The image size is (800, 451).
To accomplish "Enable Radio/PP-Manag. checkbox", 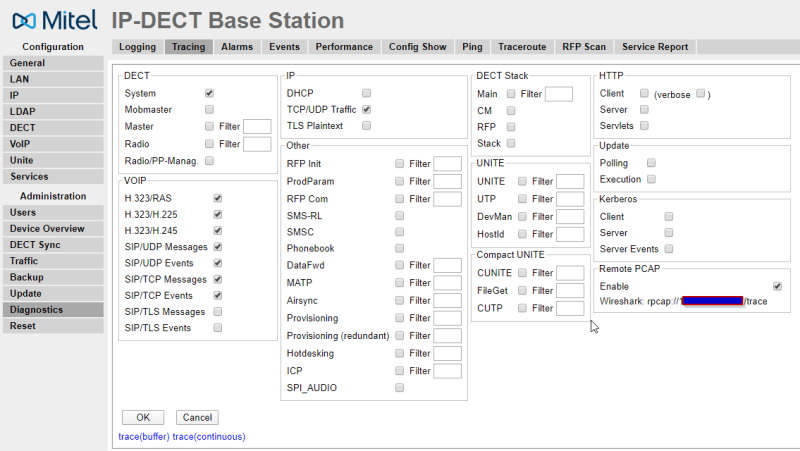I will [x=209, y=161].
